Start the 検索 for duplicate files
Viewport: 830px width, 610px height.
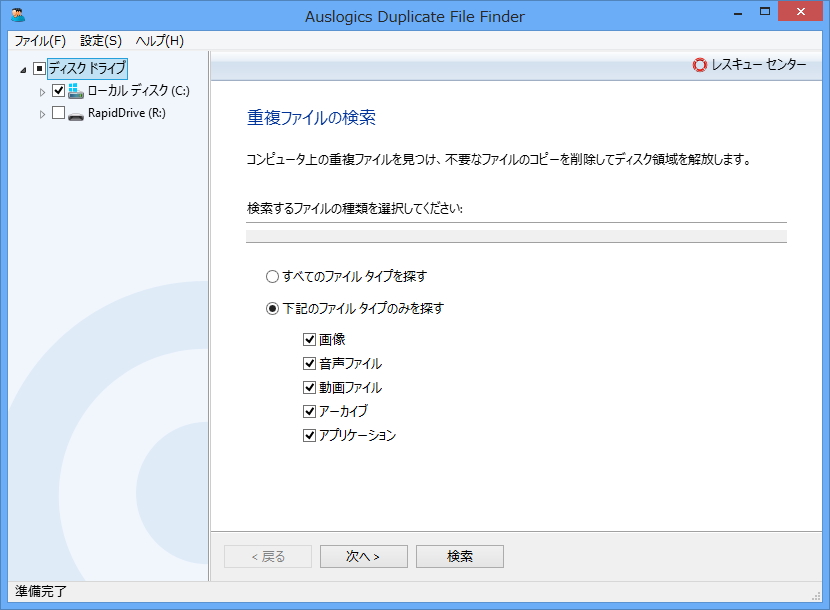click(459, 556)
